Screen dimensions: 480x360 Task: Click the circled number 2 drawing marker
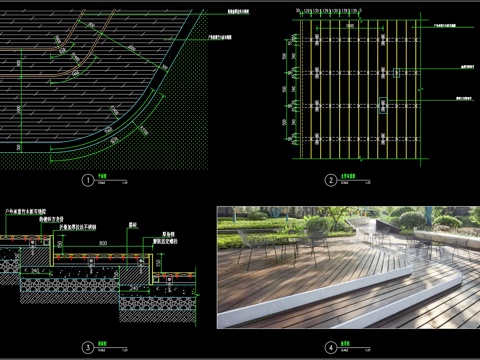click(331, 180)
